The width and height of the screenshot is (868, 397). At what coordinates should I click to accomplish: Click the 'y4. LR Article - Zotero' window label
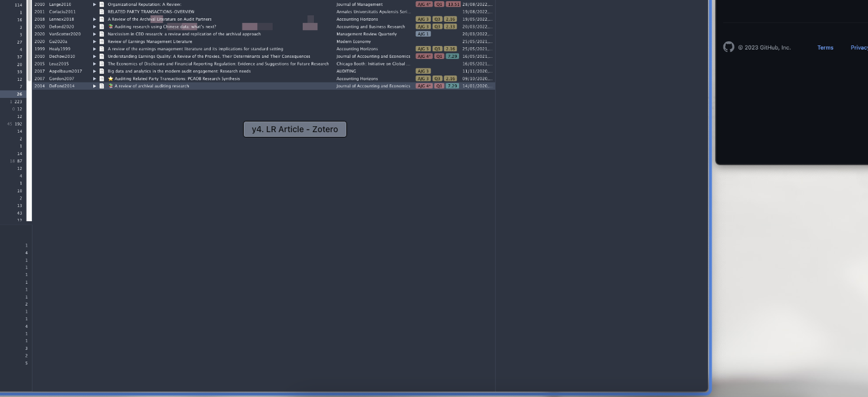click(x=295, y=129)
